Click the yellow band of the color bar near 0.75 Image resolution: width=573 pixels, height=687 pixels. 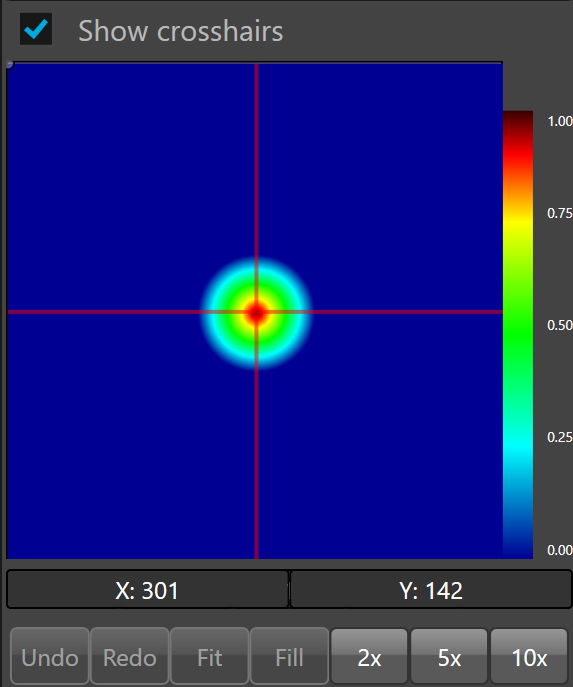pyautogui.click(x=518, y=221)
